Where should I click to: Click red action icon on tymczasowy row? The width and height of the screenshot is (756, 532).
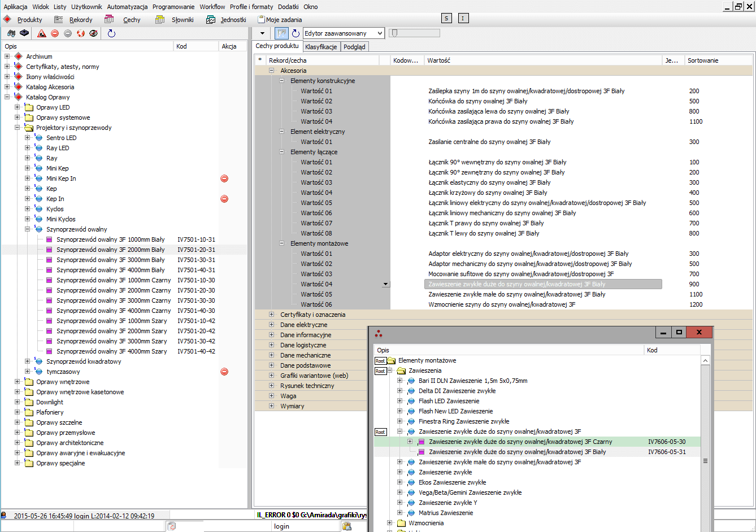coord(224,372)
